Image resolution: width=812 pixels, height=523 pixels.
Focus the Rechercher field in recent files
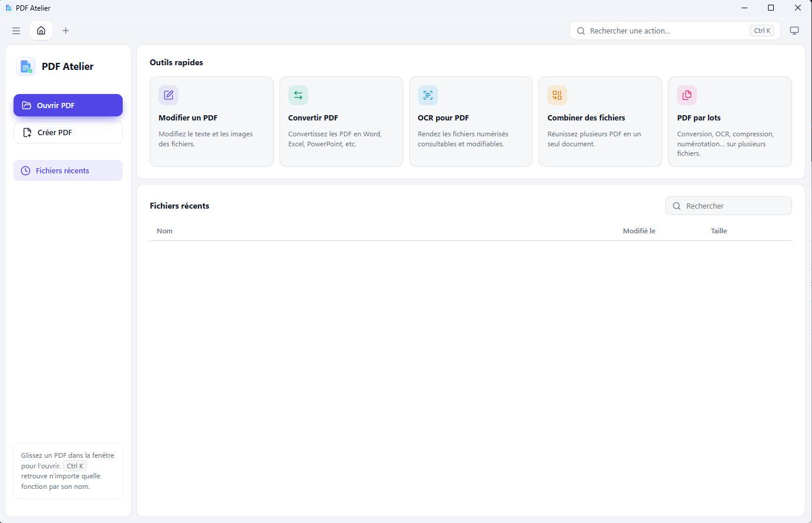pos(728,206)
